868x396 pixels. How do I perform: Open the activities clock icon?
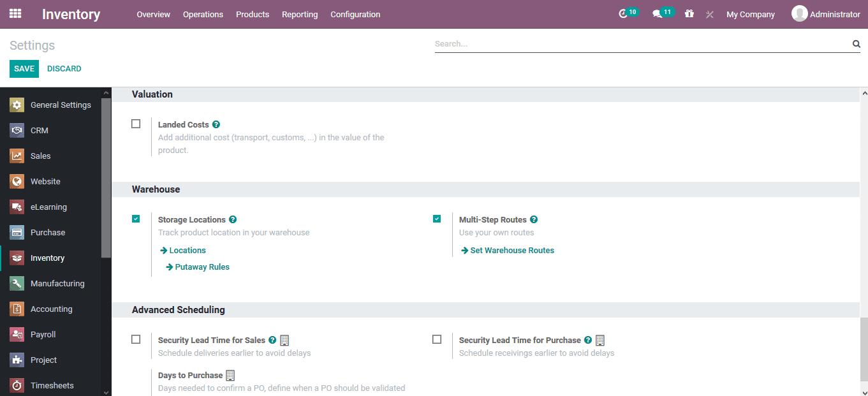pos(624,12)
